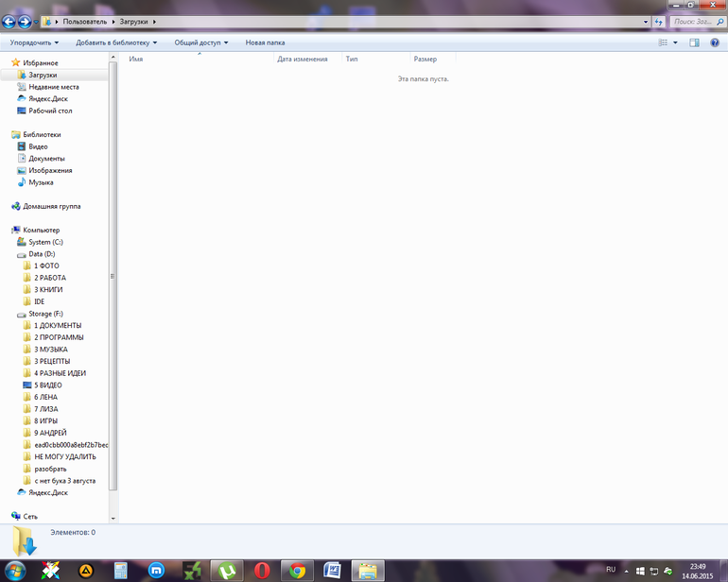
Task: Go forward with the Forward arrow button
Action: tap(25, 22)
